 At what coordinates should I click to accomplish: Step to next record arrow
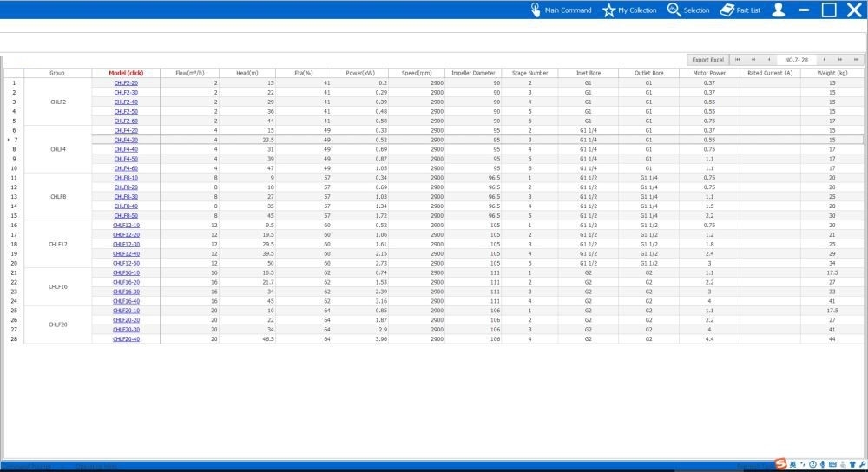pos(825,60)
